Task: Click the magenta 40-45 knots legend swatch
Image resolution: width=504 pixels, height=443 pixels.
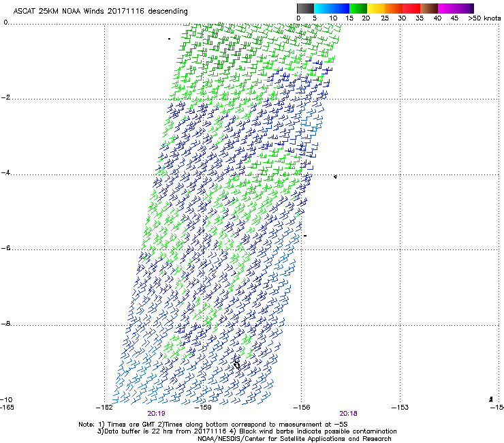Action: point(447,8)
